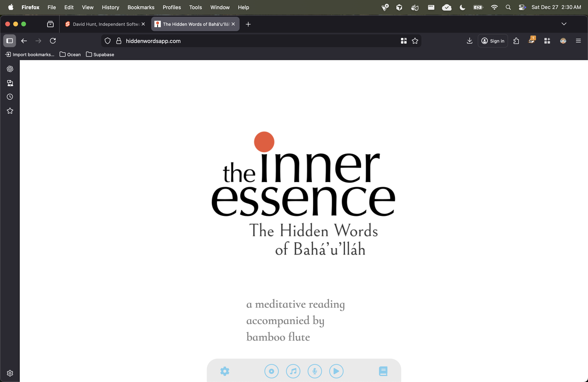
Task: Click the microphone icon
Action: [x=315, y=371]
